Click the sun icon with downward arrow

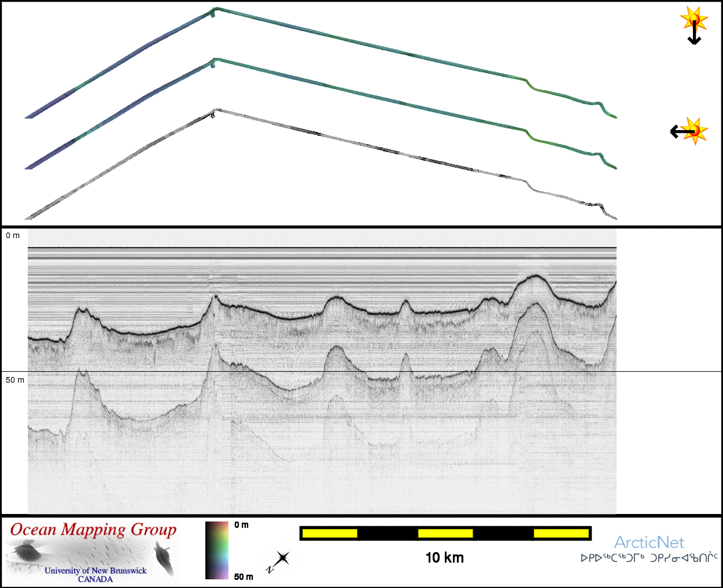coord(694,24)
